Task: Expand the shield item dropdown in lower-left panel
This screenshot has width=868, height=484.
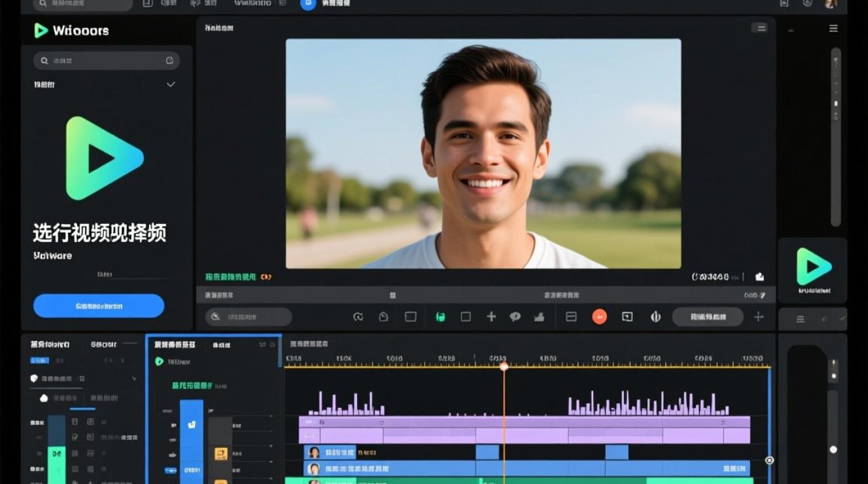Action: coord(134,379)
